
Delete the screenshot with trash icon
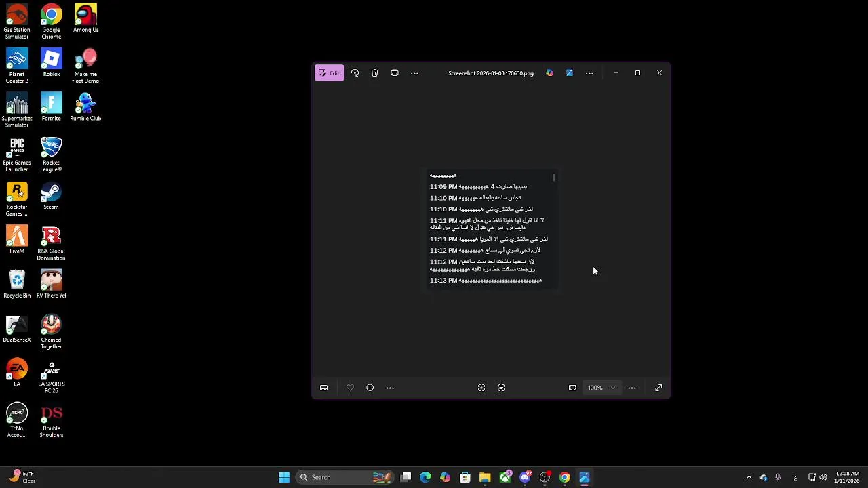pos(374,73)
